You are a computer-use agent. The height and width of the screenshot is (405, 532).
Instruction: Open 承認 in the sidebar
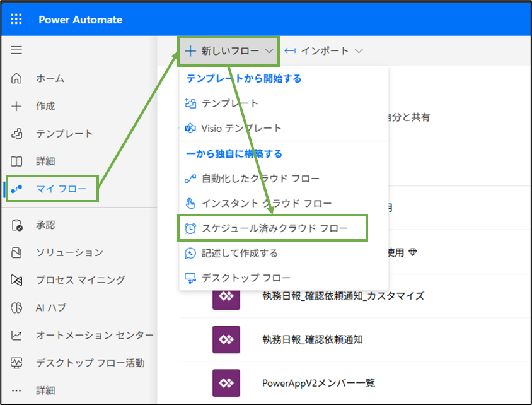tap(45, 225)
